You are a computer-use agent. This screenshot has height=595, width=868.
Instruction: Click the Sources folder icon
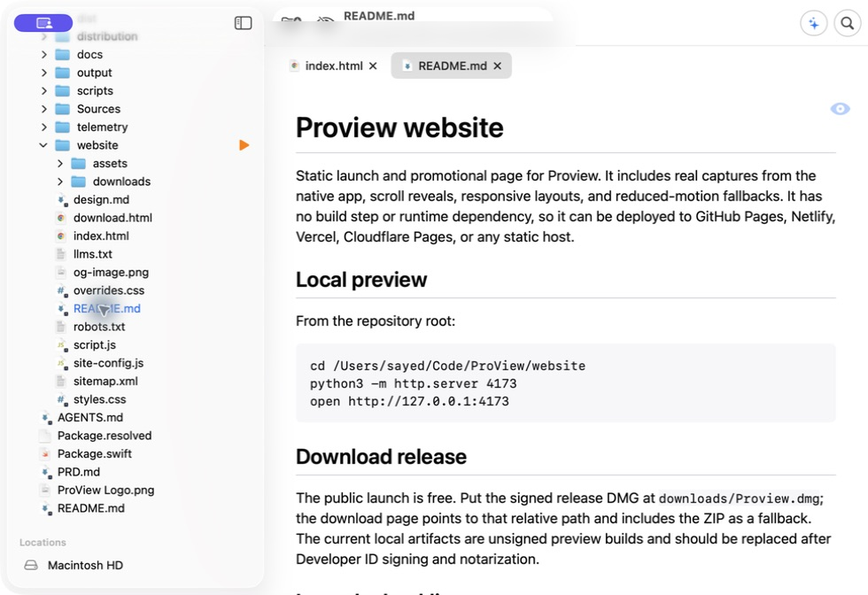(63, 109)
